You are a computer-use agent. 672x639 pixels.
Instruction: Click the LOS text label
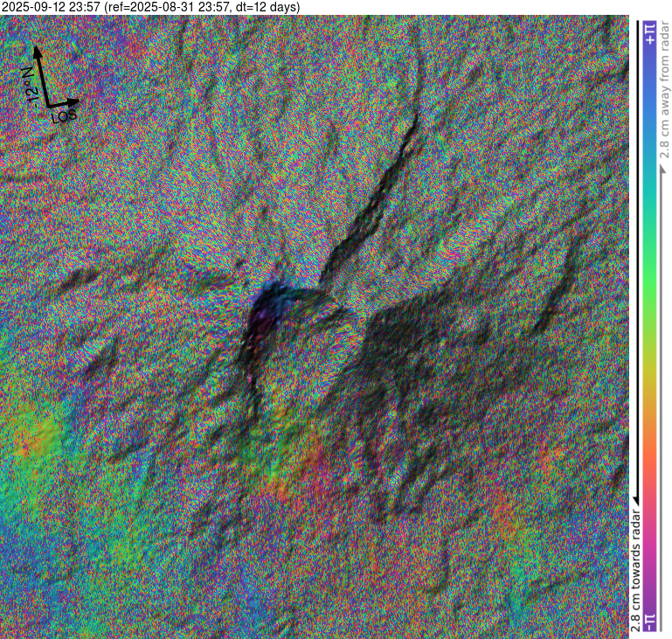(x=64, y=115)
